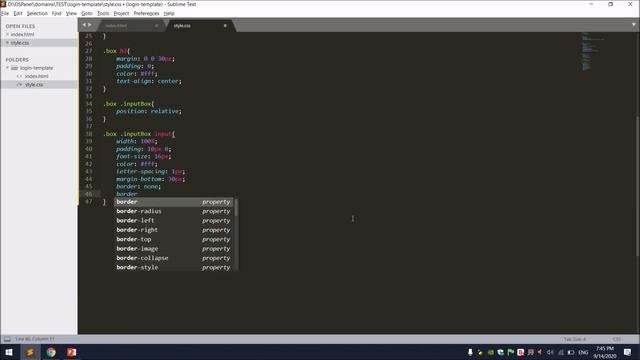Open the Selection menu
Viewport: 640px width, 360px height.
click(37, 13)
